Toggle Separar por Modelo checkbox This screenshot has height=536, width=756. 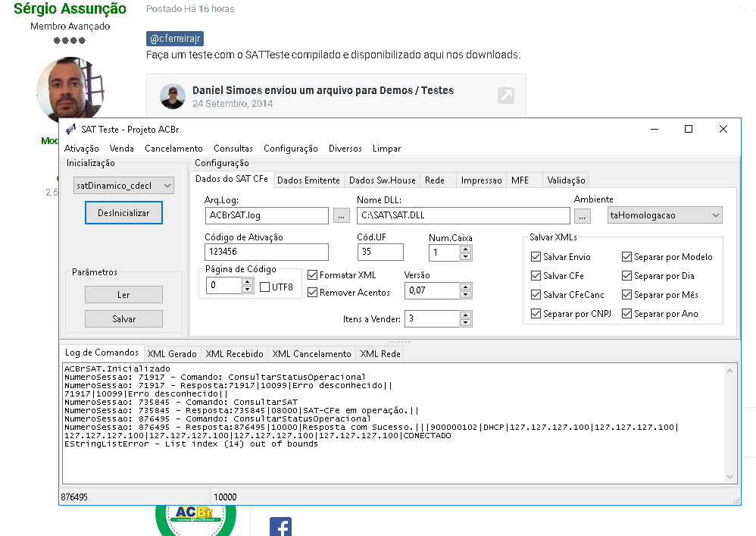tap(626, 257)
